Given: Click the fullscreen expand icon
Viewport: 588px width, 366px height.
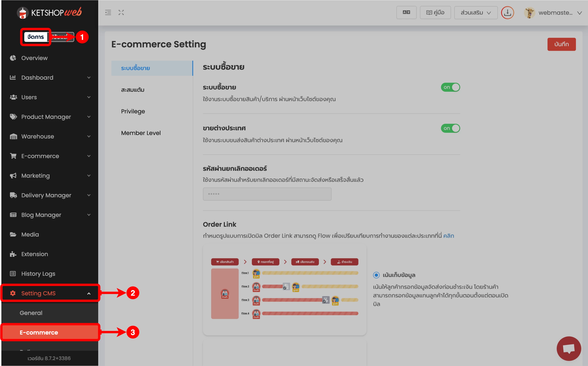Looking at the screenshot, I should [121, 13].
